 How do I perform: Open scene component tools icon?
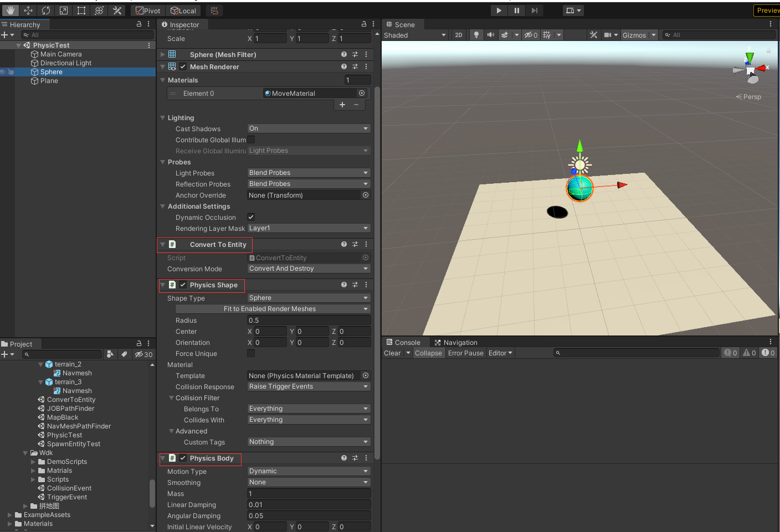pyautogui.click(x=593, y=35)
